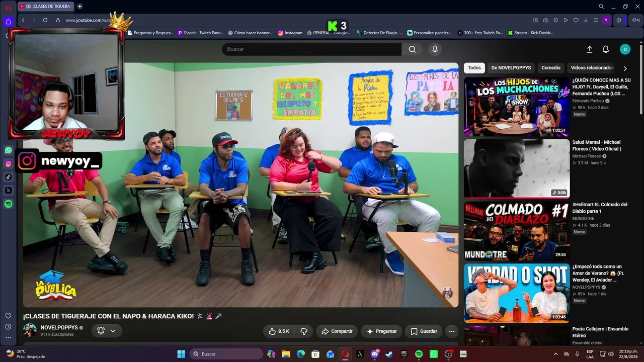
Task: Expand the notification bell dropdown chevron
Action: [x=113, y=331]
